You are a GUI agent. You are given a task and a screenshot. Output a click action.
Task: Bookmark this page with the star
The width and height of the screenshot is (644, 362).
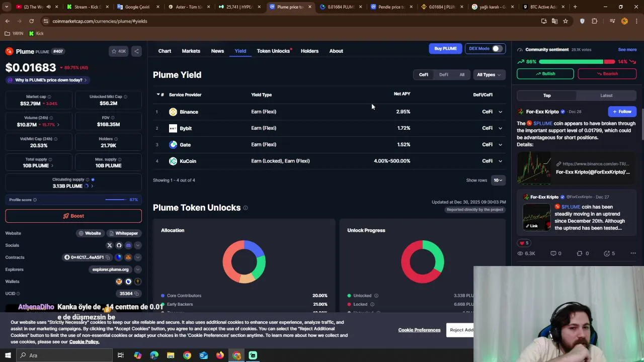[566, 21]
